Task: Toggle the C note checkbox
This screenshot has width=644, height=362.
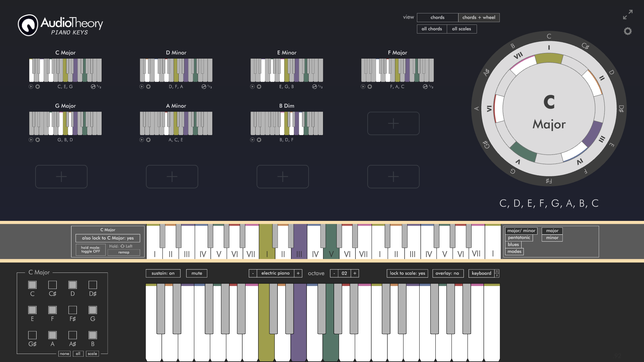Action: 32,285
